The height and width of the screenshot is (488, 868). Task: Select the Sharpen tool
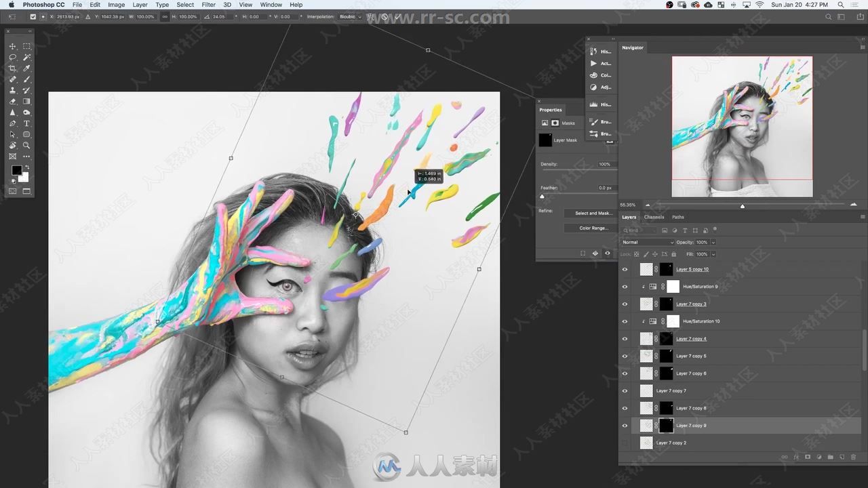click(12, 113)
